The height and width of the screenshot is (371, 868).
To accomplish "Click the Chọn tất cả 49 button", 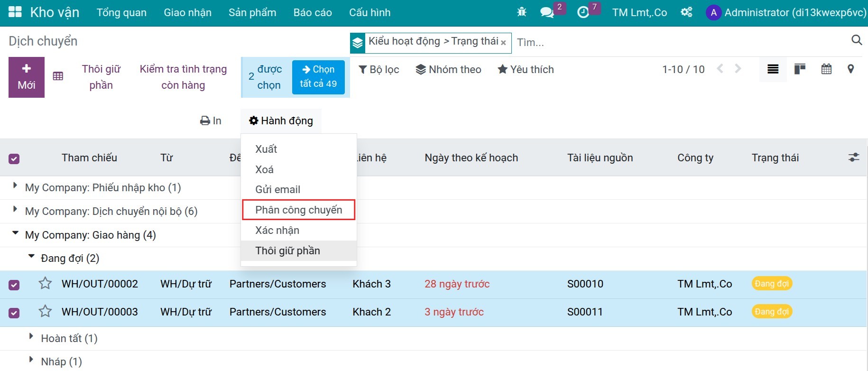I will tap(318, 77).
